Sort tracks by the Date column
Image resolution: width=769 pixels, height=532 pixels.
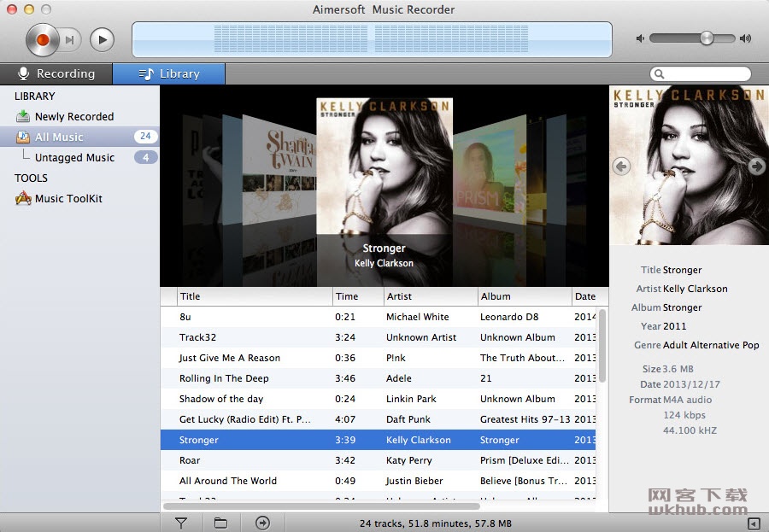590,296
